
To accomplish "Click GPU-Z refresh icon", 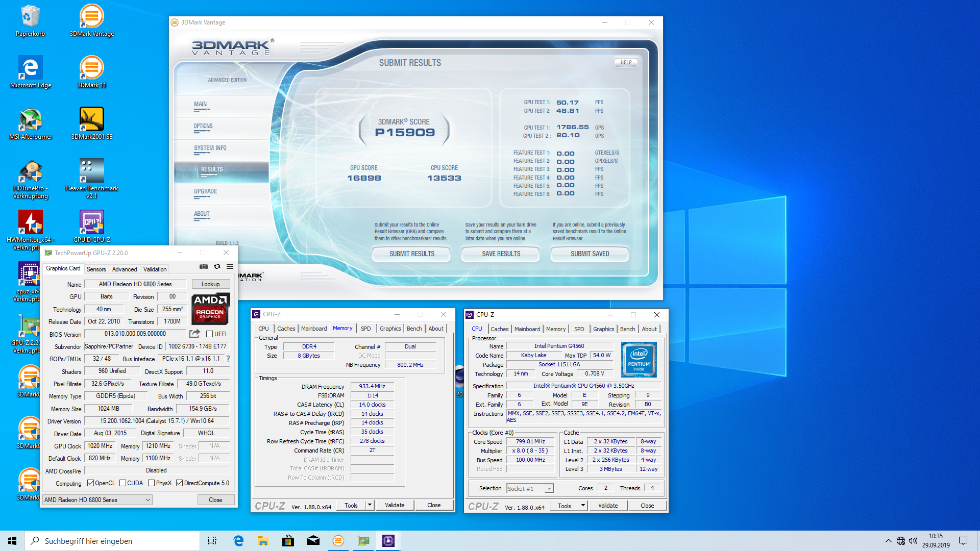I will pos(217,266).
